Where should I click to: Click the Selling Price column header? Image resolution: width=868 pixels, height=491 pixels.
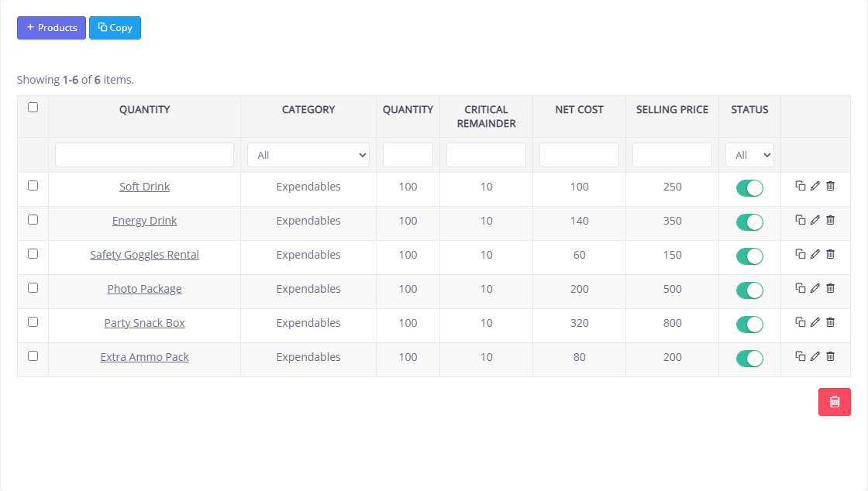[x=672, y=109]
